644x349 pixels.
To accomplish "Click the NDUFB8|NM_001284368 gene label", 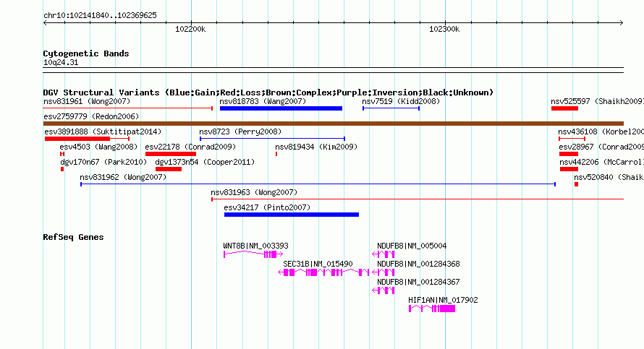I will 418,264.
